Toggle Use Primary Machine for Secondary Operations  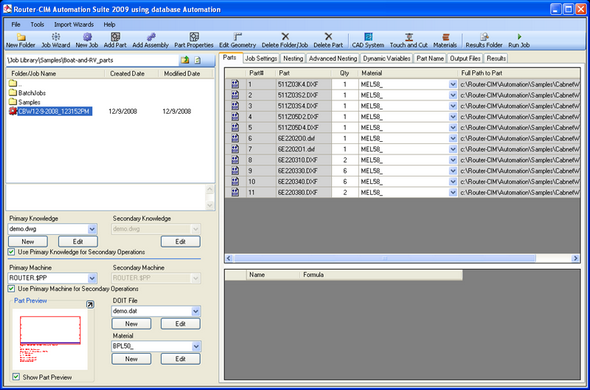(11, 289)
